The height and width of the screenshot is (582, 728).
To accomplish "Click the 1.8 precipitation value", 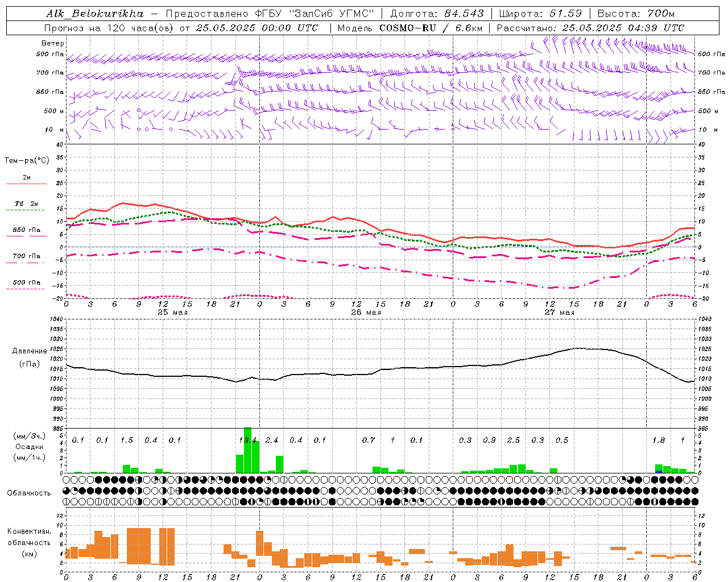I will click(x=659, y=440).
